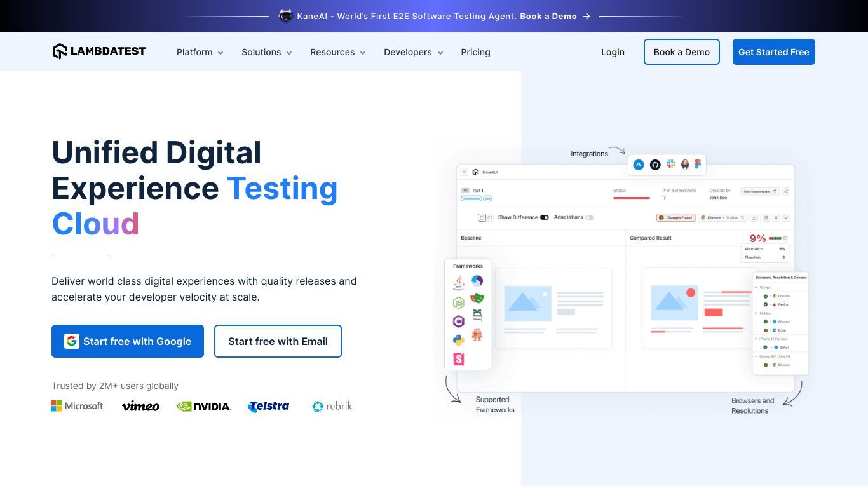The image size is (868, 488).
Task: Choose the Java framework icon
Action: pyautogui.click(x=459, y=283)
